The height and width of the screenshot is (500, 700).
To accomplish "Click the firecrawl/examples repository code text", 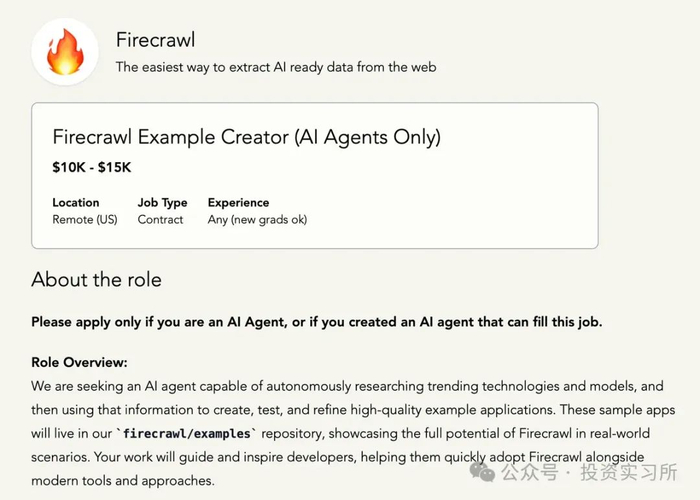I will point(188,433).
